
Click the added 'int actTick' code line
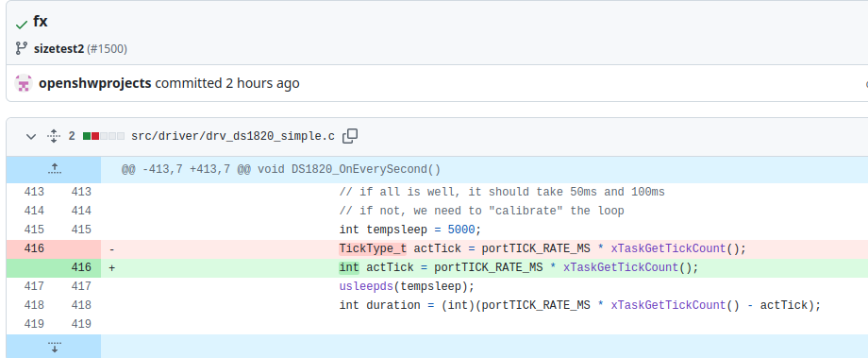click(x=519, y=267)
